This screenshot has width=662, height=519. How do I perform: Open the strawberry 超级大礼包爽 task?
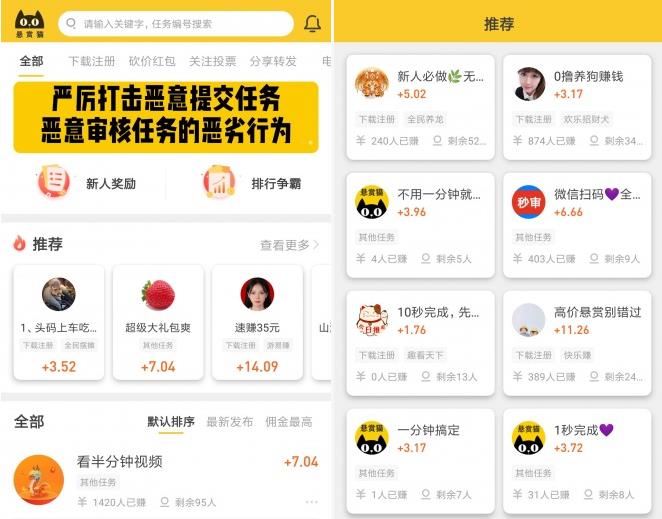click(x=158, y=323)
